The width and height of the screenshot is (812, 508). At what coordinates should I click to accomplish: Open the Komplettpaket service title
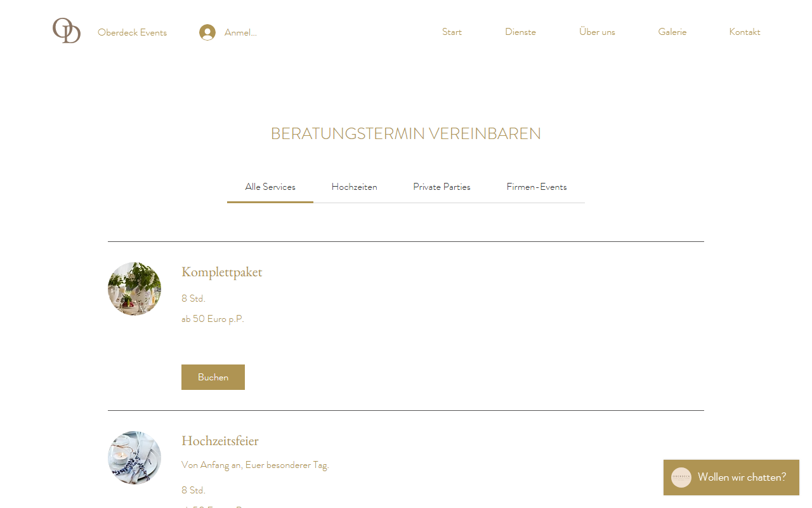click(x=222, y=272)
